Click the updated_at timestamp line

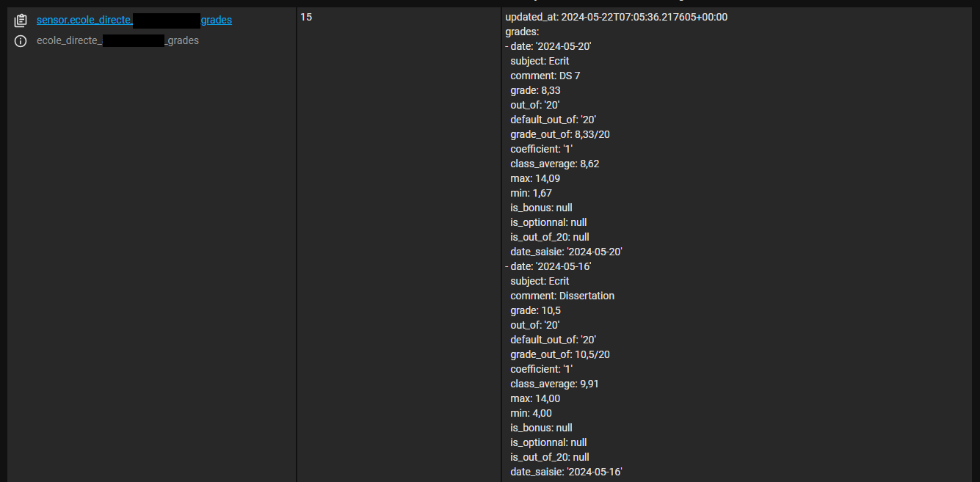click(x=616, y=17)
